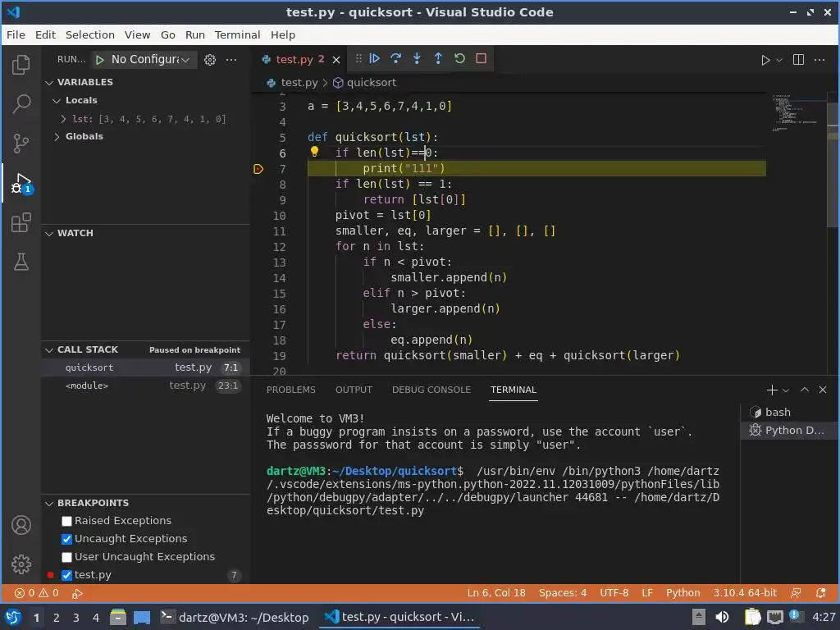Viewport: 840px width, 630px height.
Task: Disable the test.py breakpoint checkbox
Action: [67, 575]
